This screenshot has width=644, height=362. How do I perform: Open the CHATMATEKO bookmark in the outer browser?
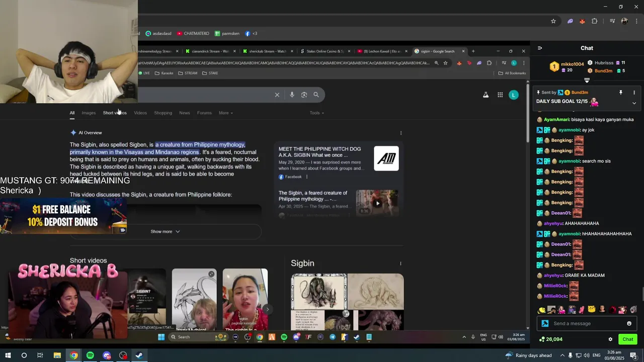pos(193,34)
